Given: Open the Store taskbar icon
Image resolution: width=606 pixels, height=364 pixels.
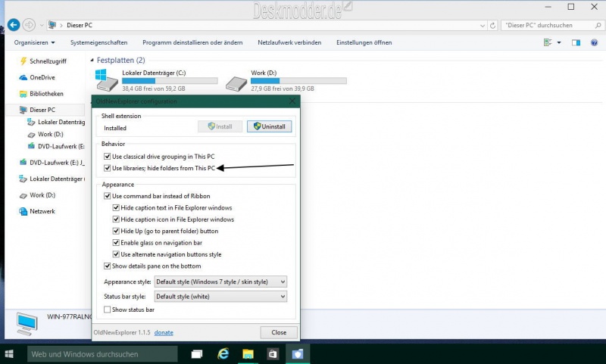Looking at the screenshot, I should click(273, 354).
